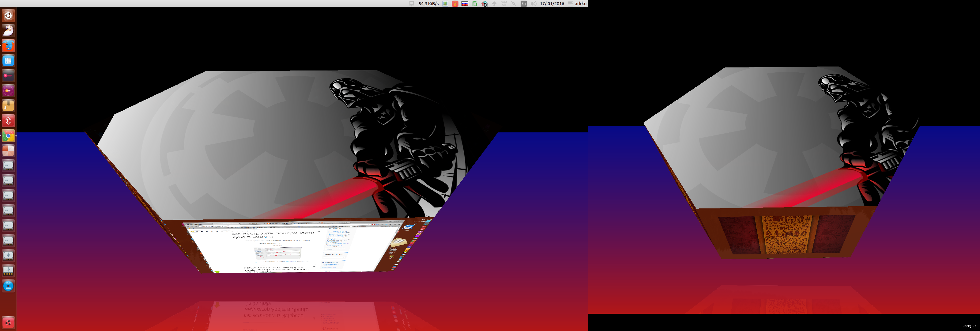Open the gear-with-house indicator in panel
980x331 pixels.
485,4
